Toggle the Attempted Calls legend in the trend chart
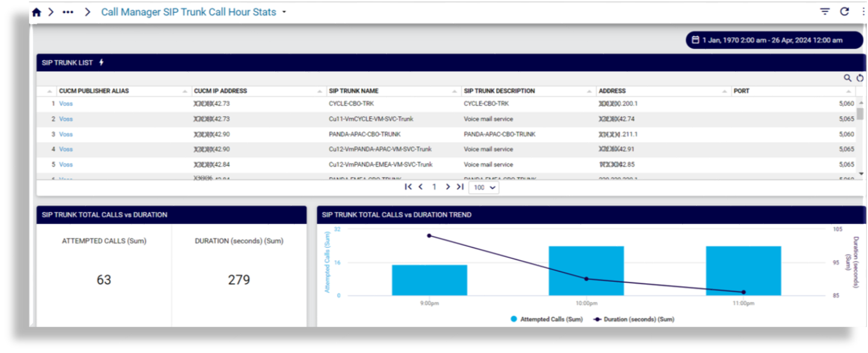 (546, 319)
